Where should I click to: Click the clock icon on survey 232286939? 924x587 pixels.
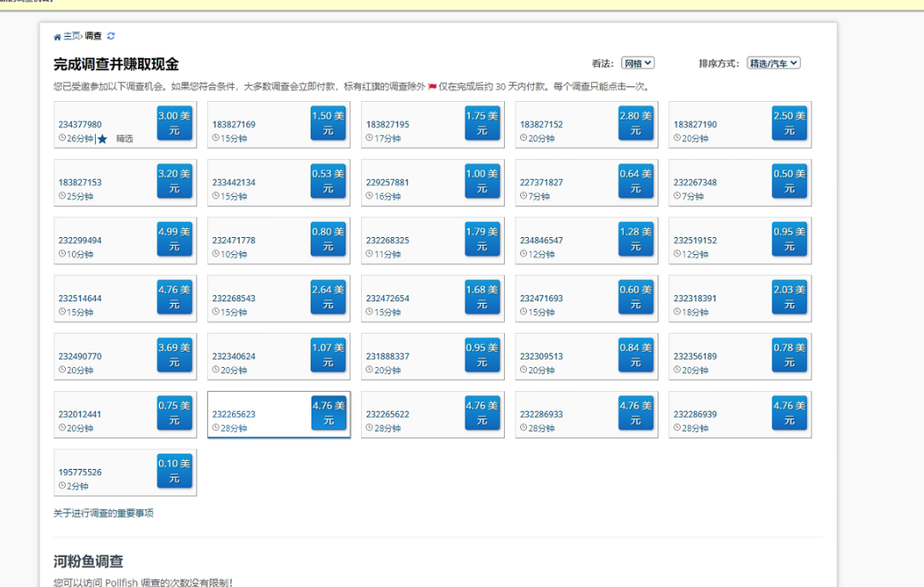pos(677,428)
